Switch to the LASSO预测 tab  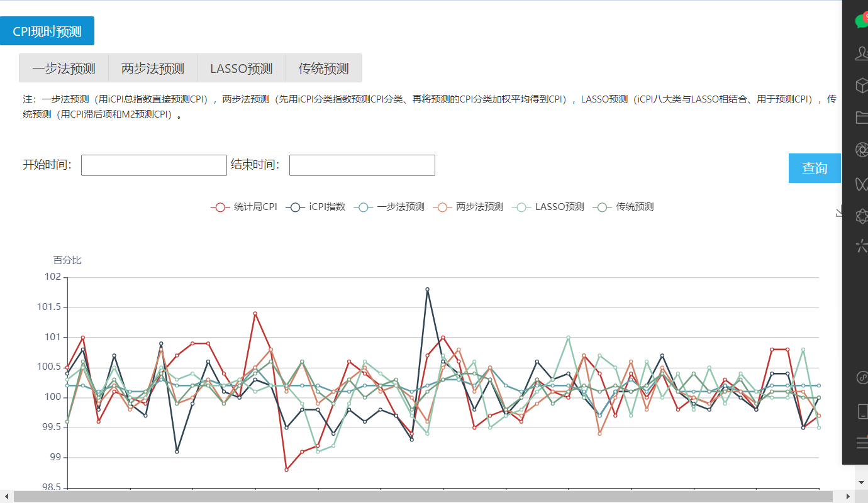242,69
